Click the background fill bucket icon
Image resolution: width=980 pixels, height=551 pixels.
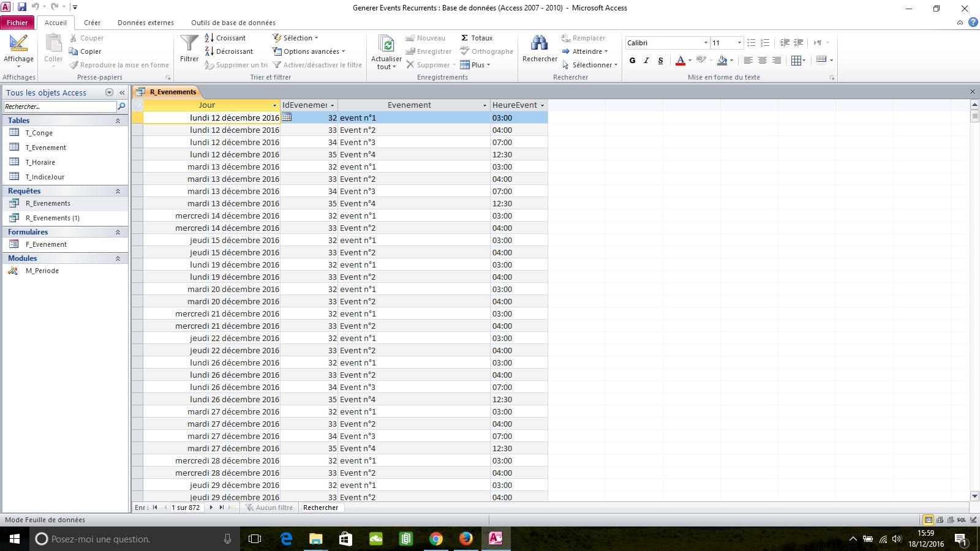(x=722, y=60)
